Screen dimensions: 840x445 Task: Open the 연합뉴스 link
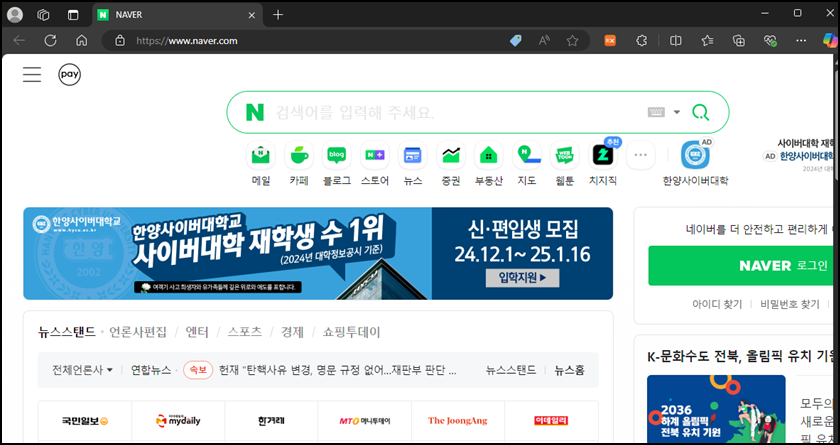click(x=151, y=370)
